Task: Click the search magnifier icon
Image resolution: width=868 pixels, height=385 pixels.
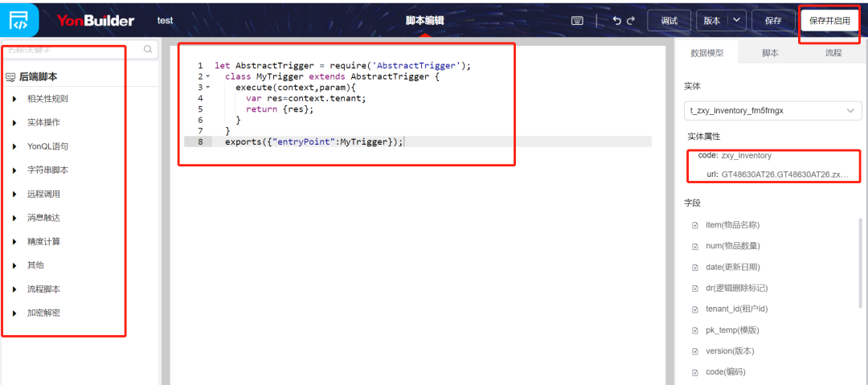Action: point(148,49)
